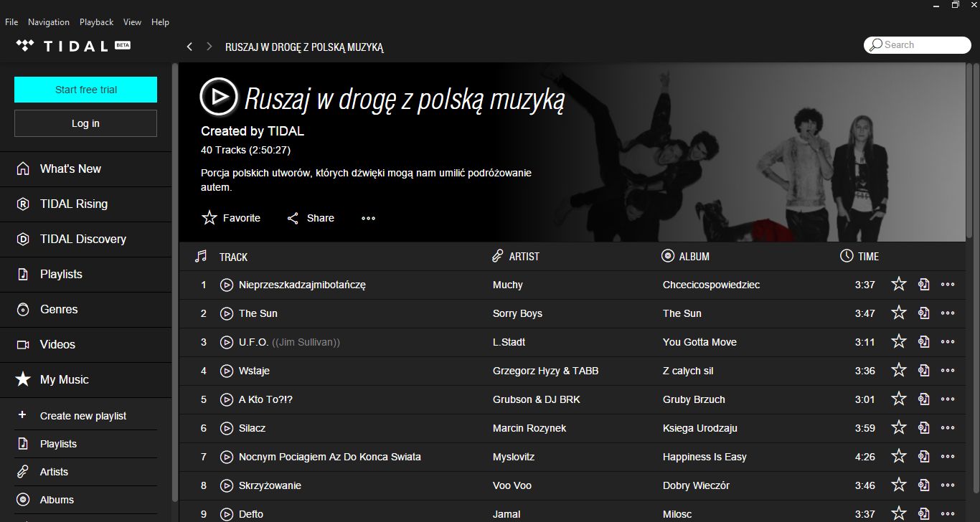Click the Search field
The width and height of the screenshot is (980, 522).
(x=917, y=44)
